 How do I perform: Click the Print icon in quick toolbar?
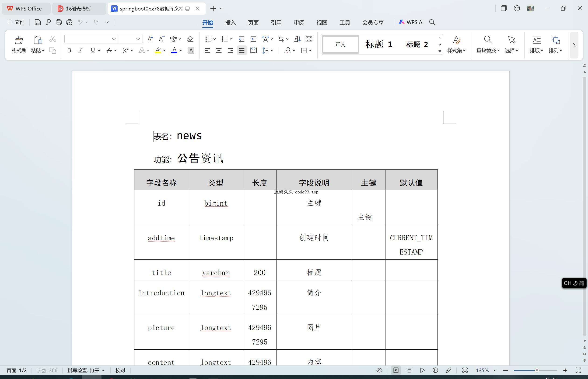(x=59, y=22)
